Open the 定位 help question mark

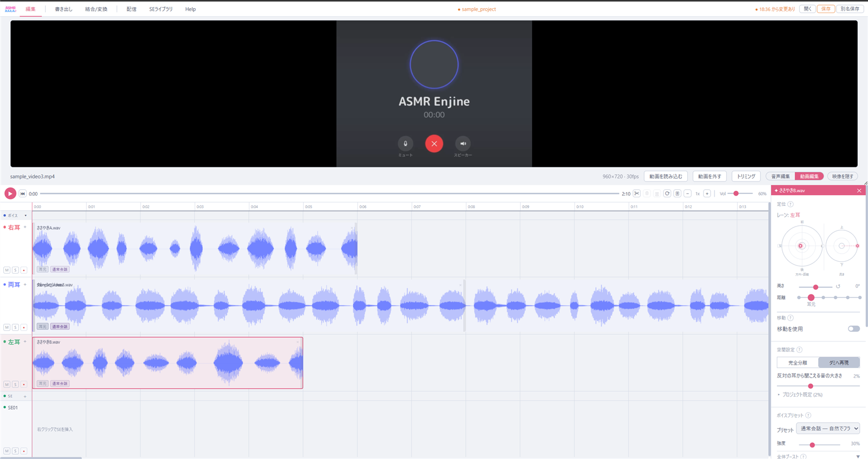(x=790, y=204)
